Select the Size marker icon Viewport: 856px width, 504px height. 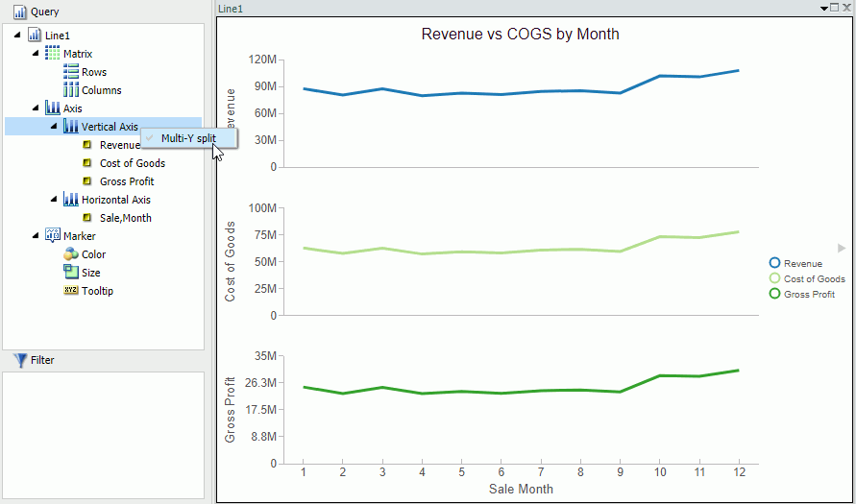[x=70, y=273]
